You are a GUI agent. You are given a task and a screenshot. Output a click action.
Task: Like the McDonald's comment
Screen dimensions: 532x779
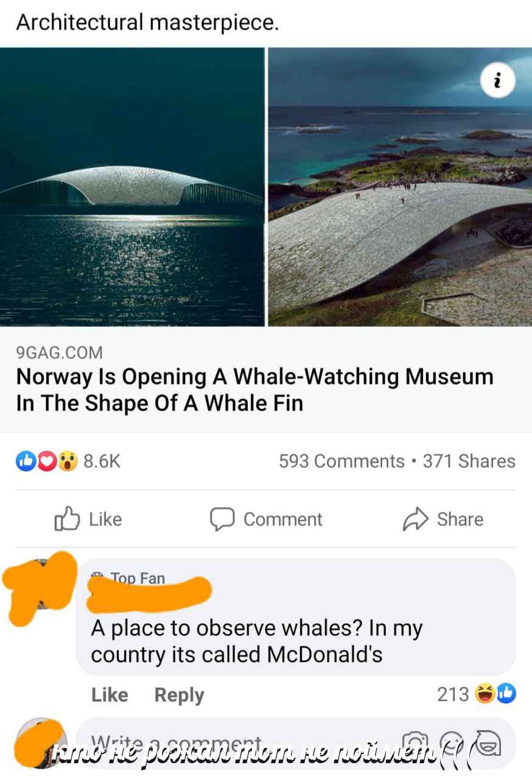pyautogui.click(x=110, y=694)
